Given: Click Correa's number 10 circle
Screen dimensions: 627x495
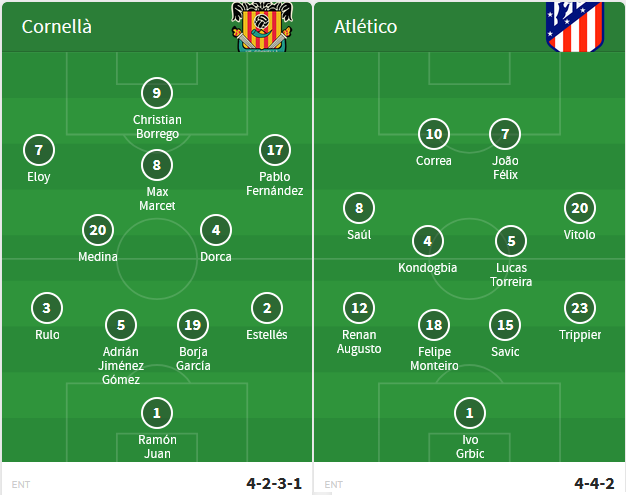Looking at the screenshot, I should [x=434, y=134].
